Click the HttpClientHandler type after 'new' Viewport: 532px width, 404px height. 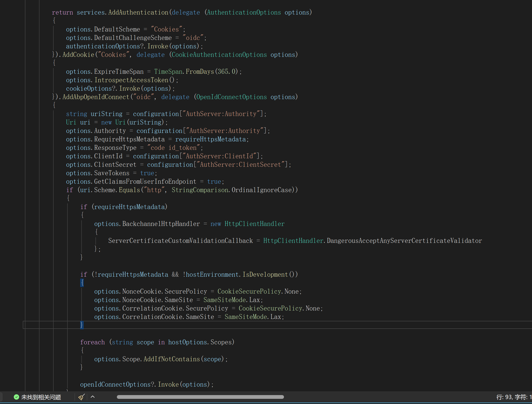pyautogui.click(x=254, y=224)
